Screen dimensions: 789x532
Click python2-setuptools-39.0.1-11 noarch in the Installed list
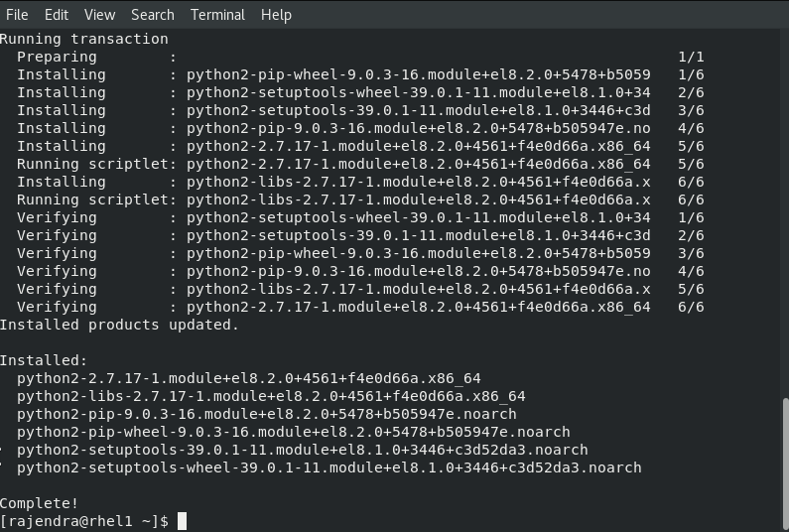pos(302,450)
